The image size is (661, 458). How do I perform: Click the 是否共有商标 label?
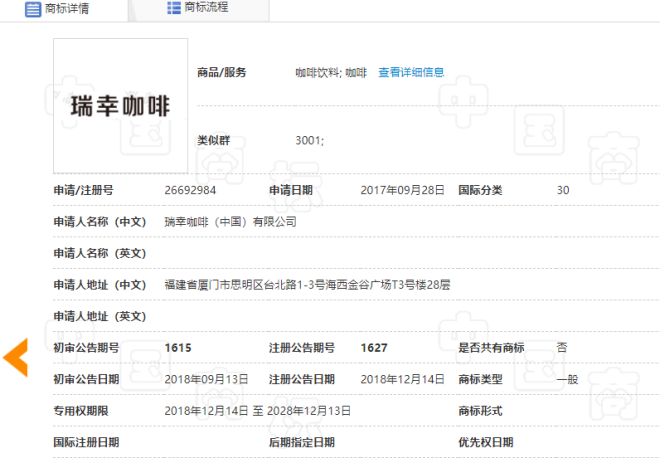pos(492,348)
